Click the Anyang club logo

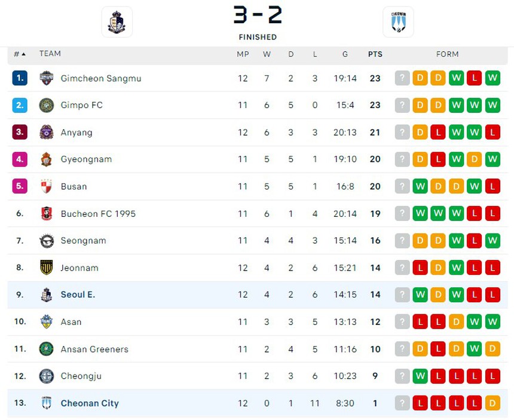(47, 132)
